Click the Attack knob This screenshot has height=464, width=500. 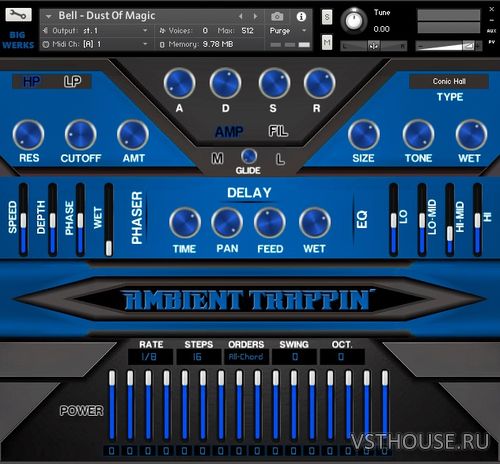coord(179,83)
